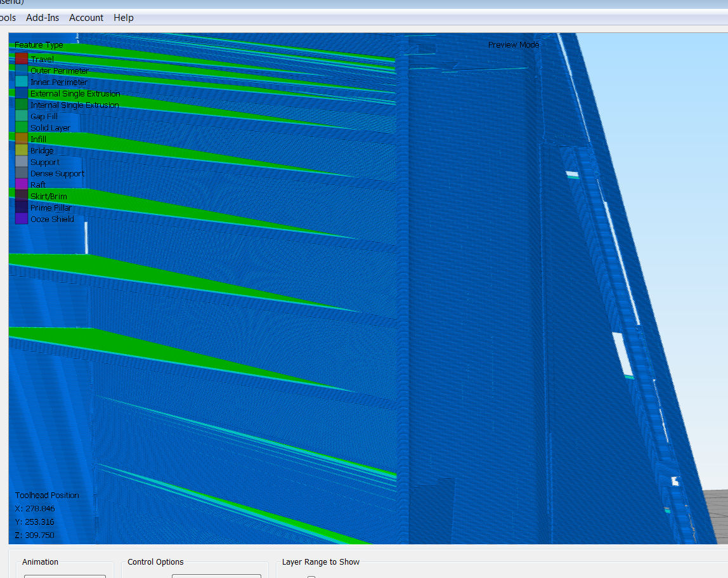The width and height of the screenshot is (728, 578).
Task: Click the Prime Pillar color swatch
Action: click(x=22, y=207)
